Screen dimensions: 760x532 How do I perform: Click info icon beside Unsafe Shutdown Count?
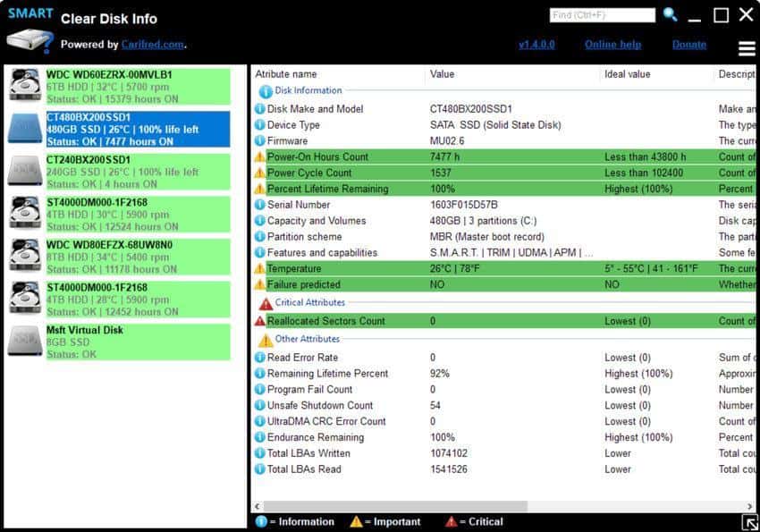pyautogui.click(x=260, y=406)
